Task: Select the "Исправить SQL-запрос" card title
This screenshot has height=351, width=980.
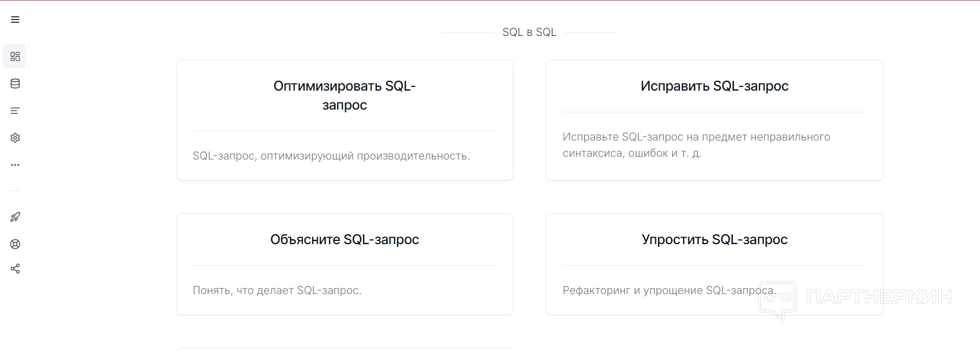Action: click(x=714, y=86)
